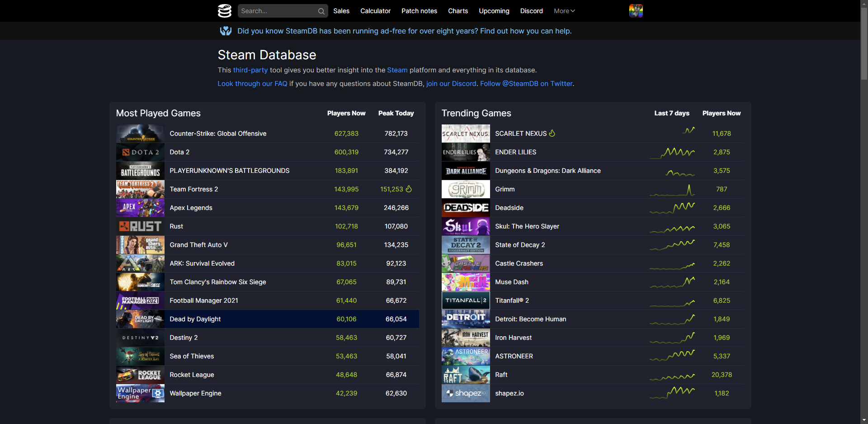Open the Most Played Games heading
868x424 pixels.
[158, 113]
